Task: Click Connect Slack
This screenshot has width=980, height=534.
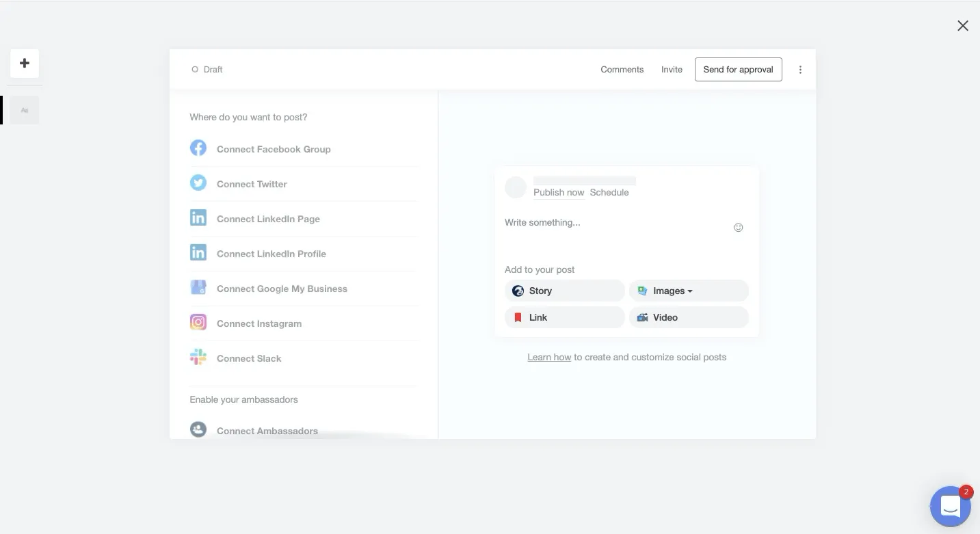Action: [249, 358]
